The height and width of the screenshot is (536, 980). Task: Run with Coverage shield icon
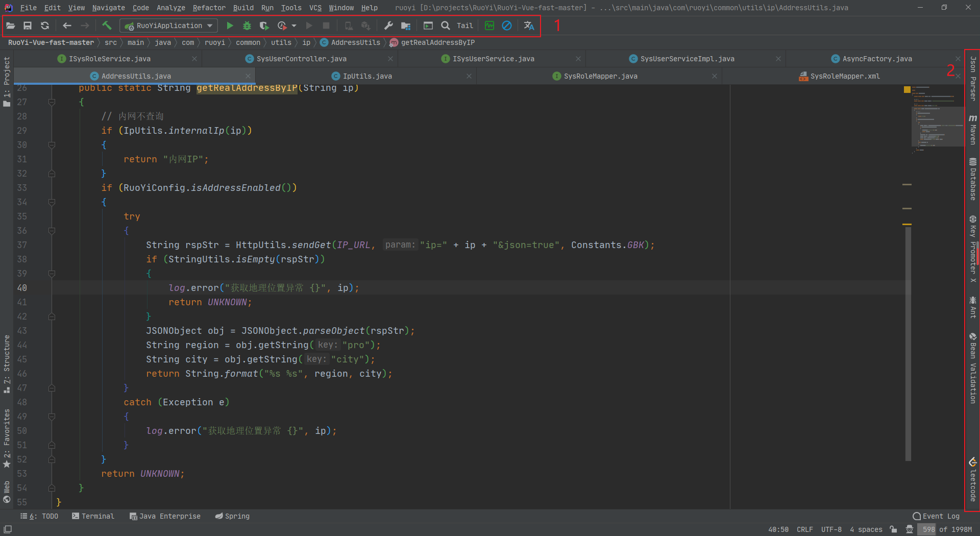tap(264, 26)
